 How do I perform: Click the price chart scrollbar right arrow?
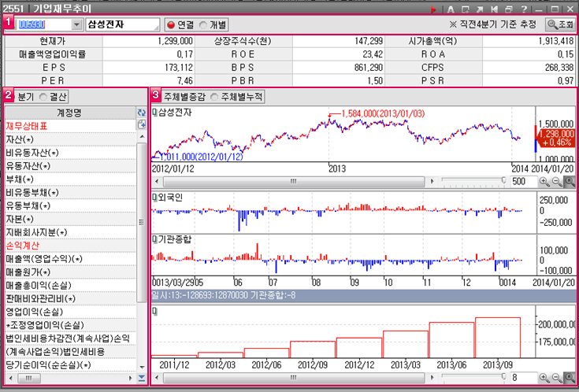(x=432, y=182)
